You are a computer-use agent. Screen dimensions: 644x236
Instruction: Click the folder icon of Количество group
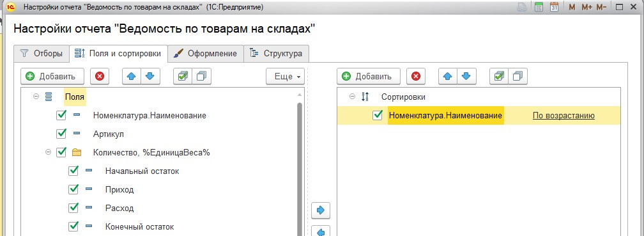coord(77,152)
